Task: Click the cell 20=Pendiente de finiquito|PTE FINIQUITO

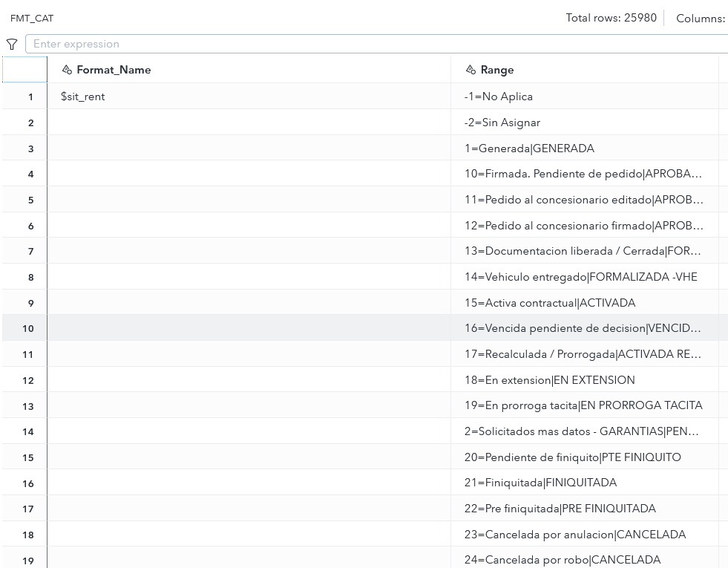Action: (x=573, y=457)
